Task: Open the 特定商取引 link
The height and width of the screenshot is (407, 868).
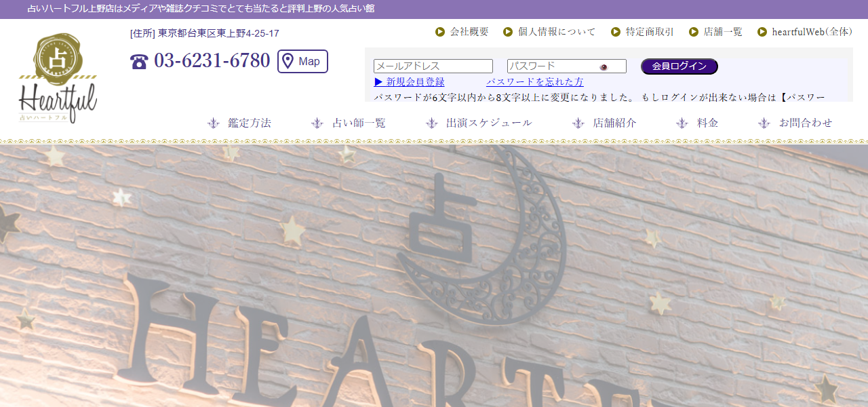Action: point(650,32)
